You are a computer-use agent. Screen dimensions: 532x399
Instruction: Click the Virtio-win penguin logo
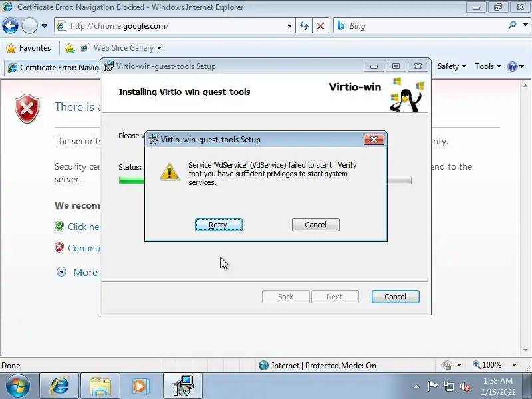(406, 96)
